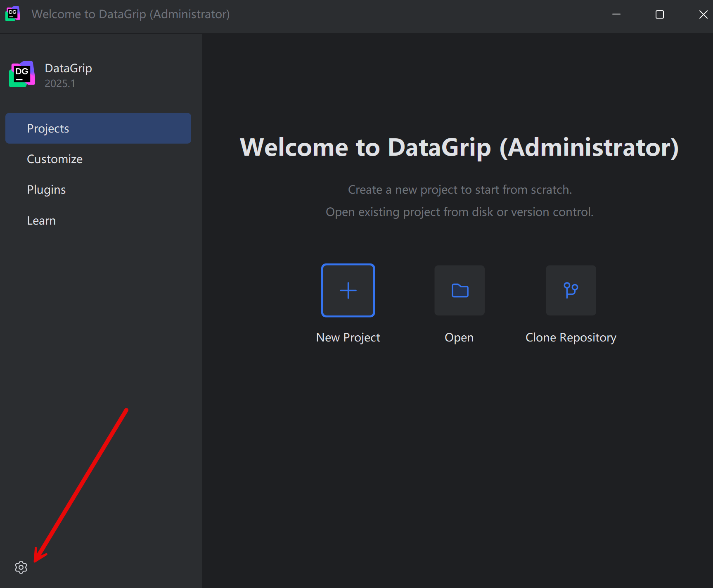Click the "Open" text label
Viewport: 713px width, 588px height.
click(x=459, y=337)
